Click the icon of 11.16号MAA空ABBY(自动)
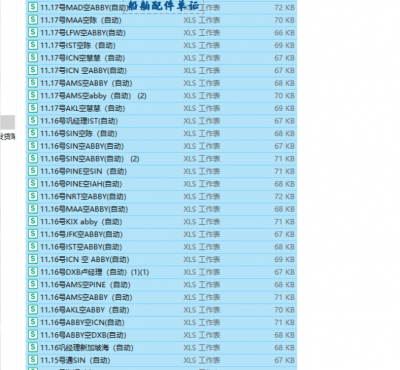Screen dimensions: 400x370 33,209
